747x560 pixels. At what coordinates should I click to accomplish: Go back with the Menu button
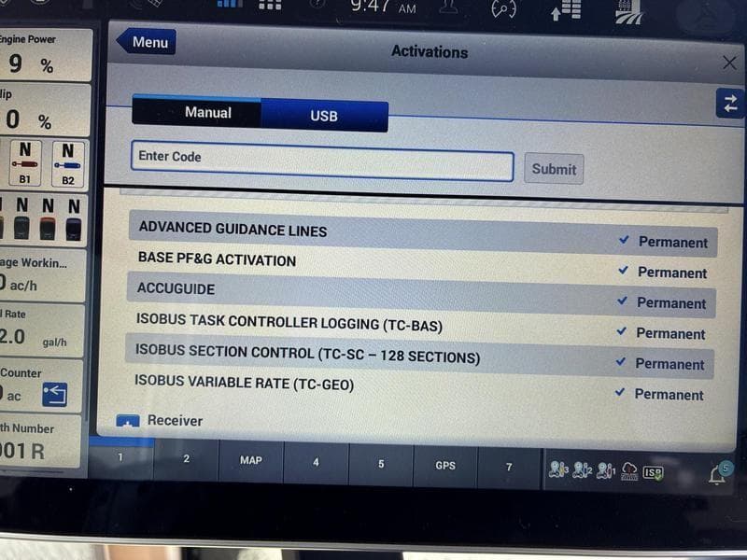pyautogui.click(x=147, y=42)
